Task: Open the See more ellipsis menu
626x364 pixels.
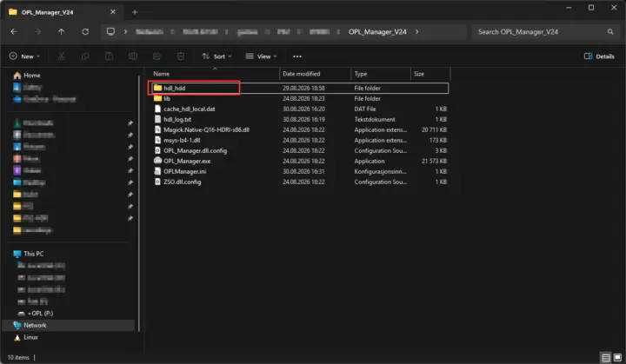Action: pos(297,56)
